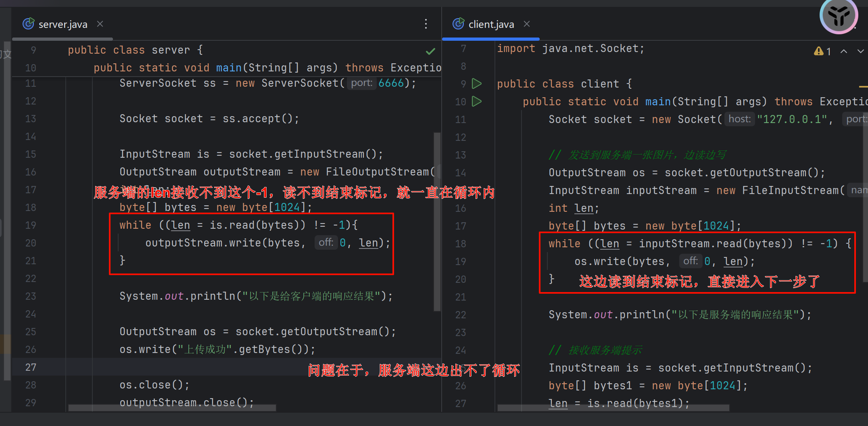Viewport: 868px width, 426px height.
Task: Place cursor on empty line 27 in server.java
Action: coord(202,367)
